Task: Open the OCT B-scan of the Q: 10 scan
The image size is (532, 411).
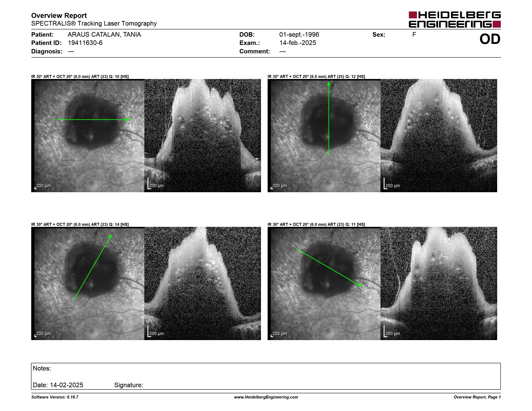Action: pyautogui.click(x=203, y=136)
